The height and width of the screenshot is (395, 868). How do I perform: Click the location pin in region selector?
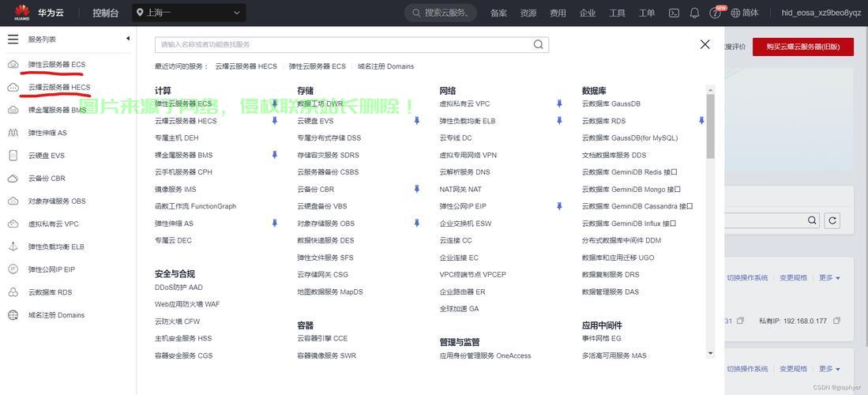coord(140,13)
